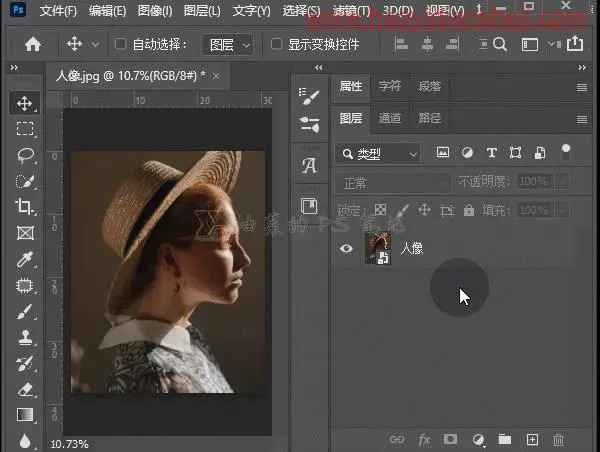Image resolution: width=600 pixels, height=452 pixels.
Task: Delete layer with trash icon
Action: click(558, 439)
